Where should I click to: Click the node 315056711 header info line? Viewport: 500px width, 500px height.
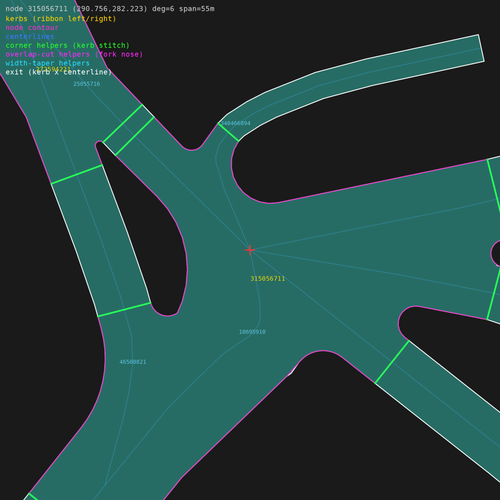pos(110,9)
